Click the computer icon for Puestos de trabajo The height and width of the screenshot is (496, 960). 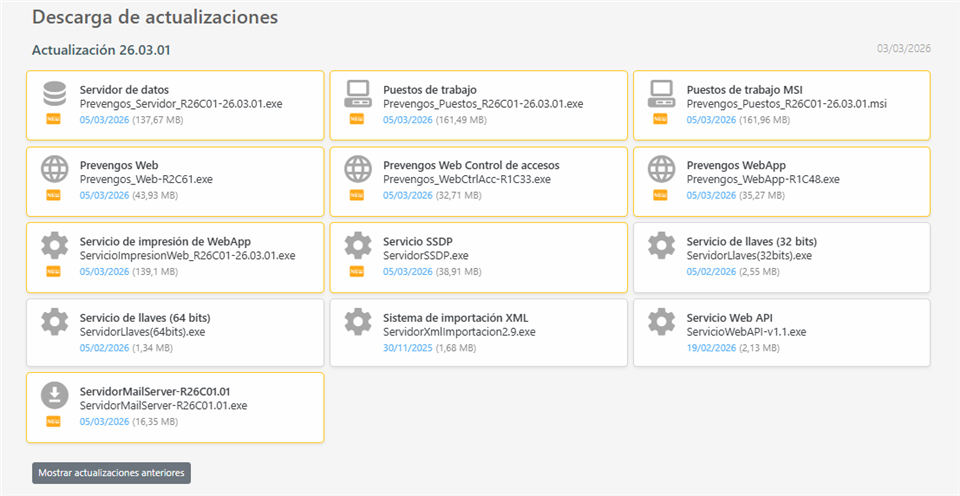tap(357, 93)
